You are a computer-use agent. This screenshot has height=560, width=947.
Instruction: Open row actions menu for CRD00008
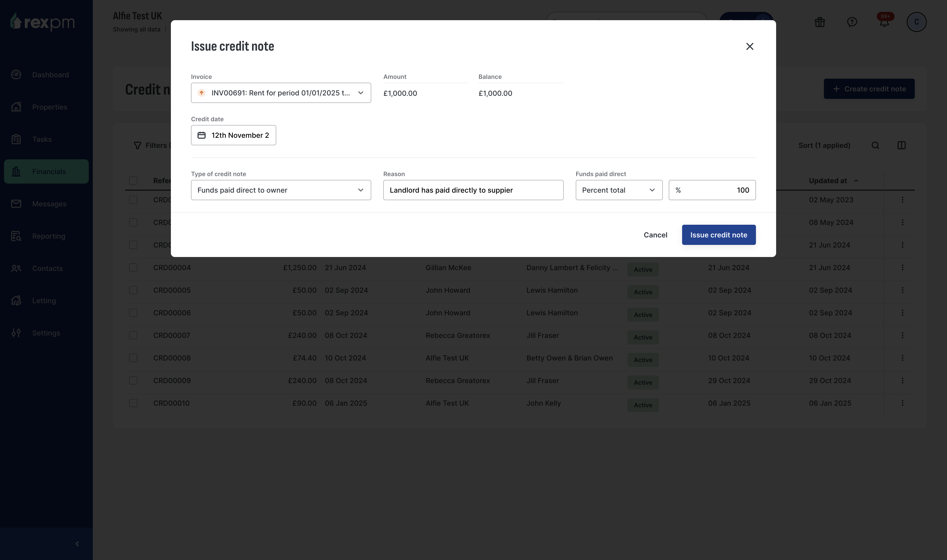point(902,358)
